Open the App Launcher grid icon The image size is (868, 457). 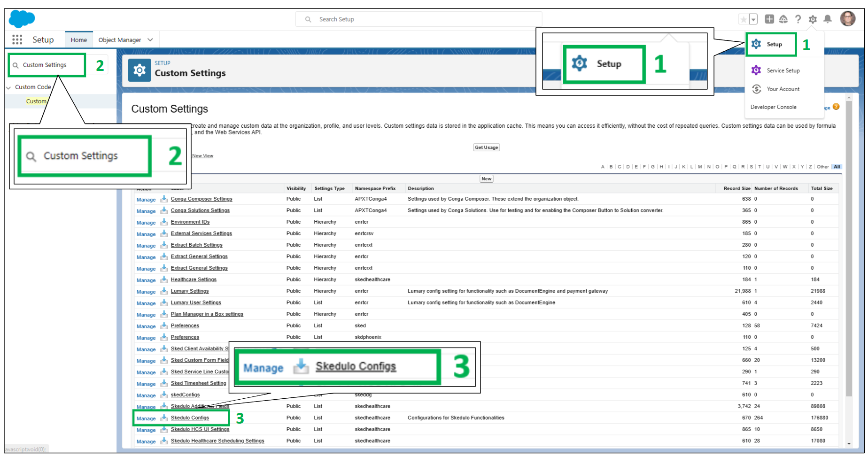coord(17,40)
